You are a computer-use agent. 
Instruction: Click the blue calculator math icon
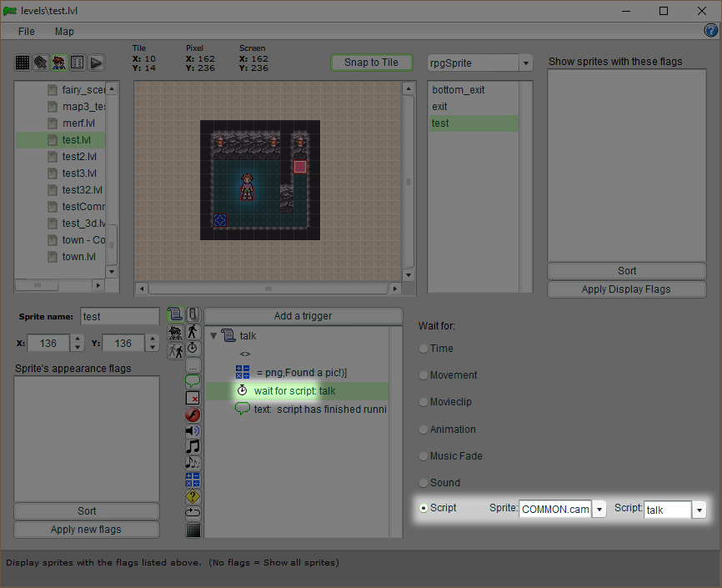(193, 480)
